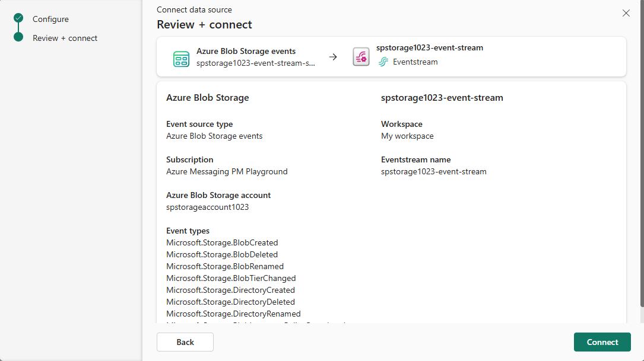Click the 'spstorageaccount1023' account value

point(207,207)
